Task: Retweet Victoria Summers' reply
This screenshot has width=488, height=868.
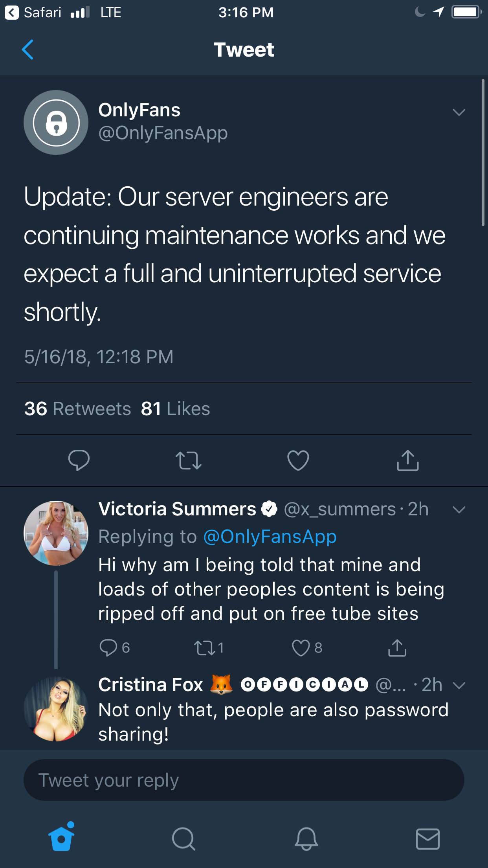Action: pyautogui.click(x=205, y=648)
